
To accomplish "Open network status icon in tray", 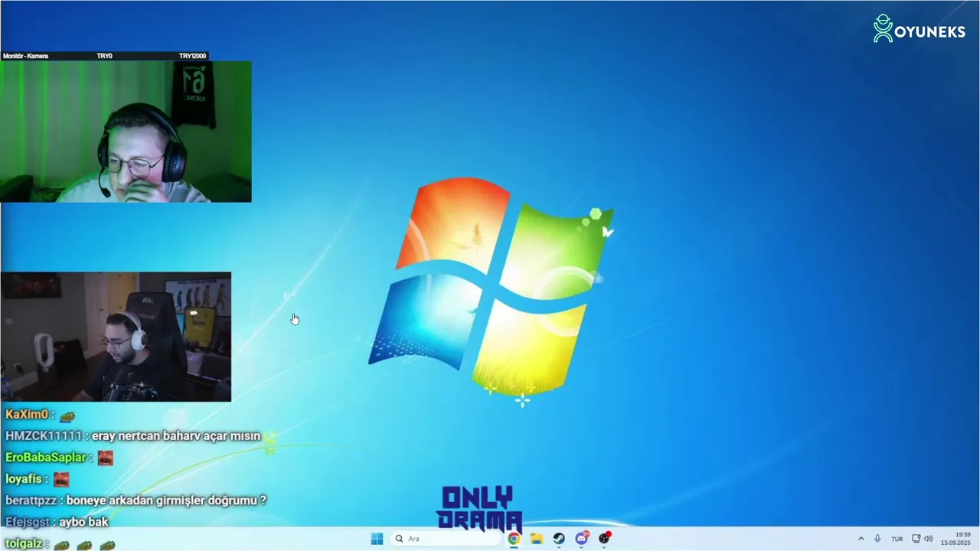I will tap(916, 539).
